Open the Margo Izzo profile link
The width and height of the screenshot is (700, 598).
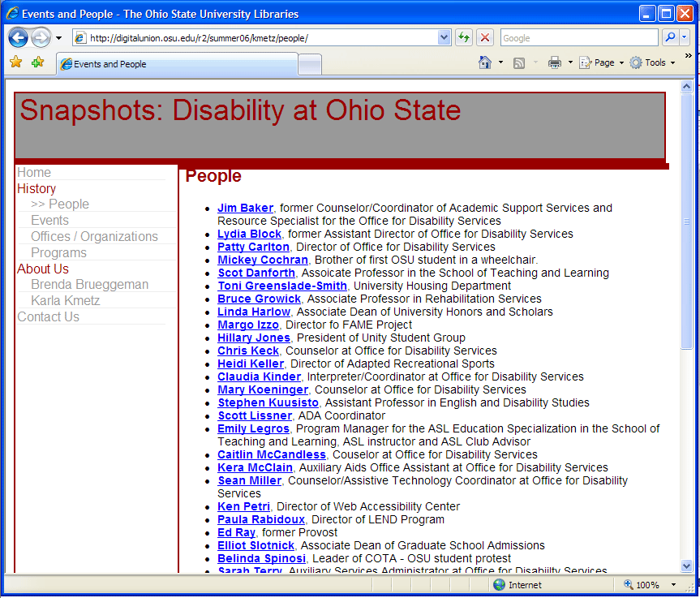[247, 325]
